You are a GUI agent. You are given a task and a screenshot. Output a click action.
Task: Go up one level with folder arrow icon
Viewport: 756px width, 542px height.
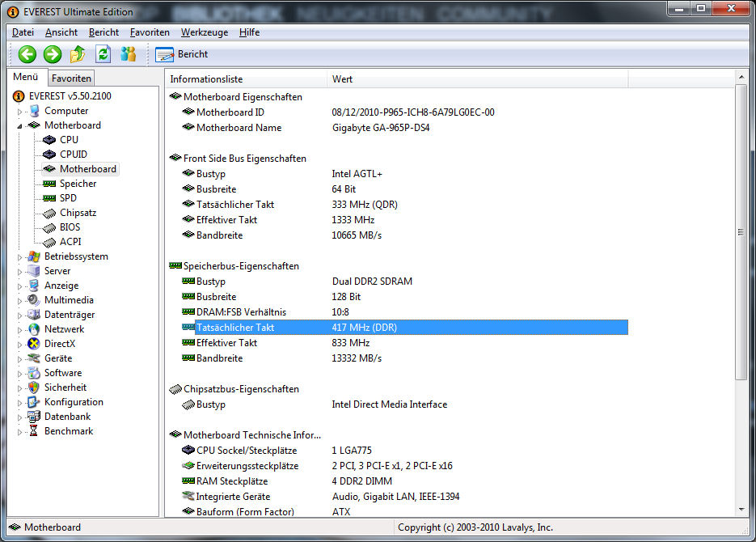78,54
